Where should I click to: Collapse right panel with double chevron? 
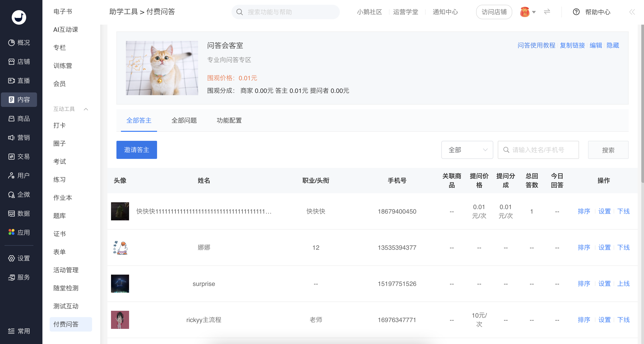tap(632, 12)
